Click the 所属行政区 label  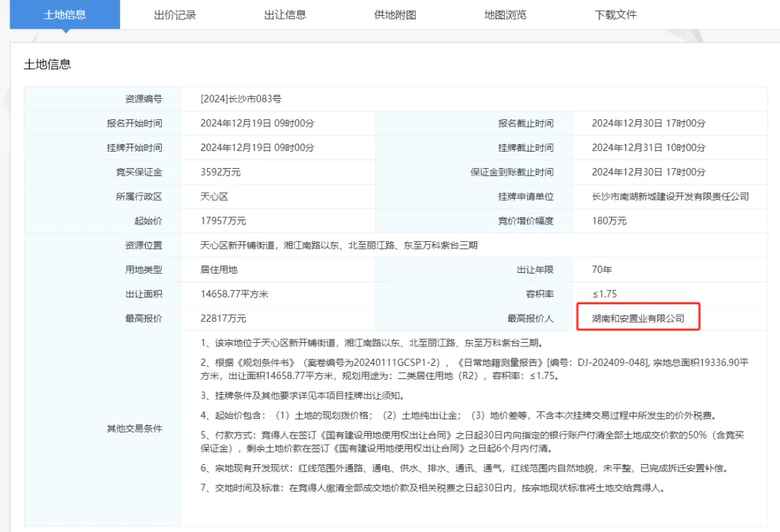(x=139, y=196)
